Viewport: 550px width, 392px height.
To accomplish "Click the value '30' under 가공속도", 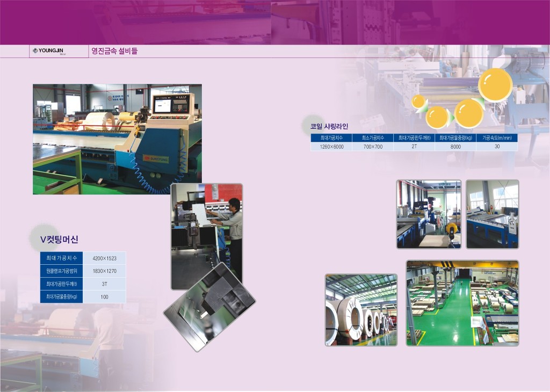I will [x=497, y=147].
